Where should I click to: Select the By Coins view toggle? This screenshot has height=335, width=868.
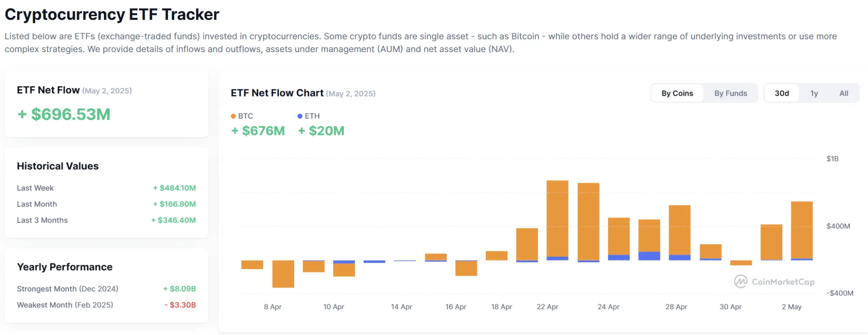(x=677, y=93)
